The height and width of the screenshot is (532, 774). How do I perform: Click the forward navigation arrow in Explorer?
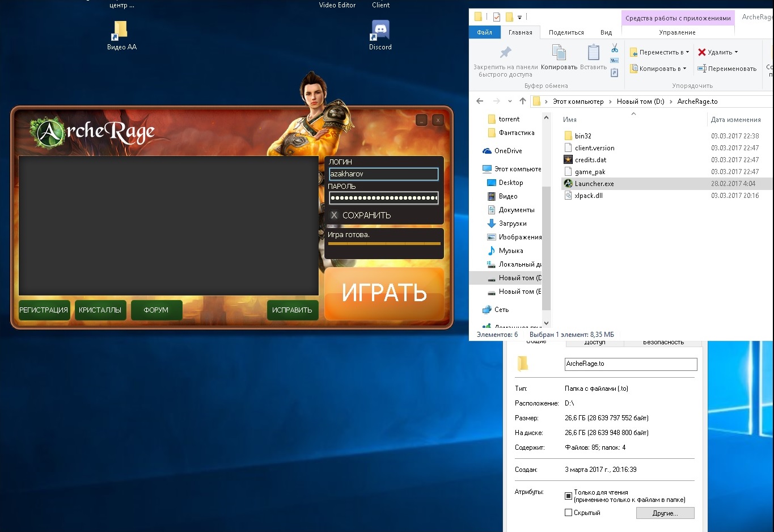coord(497,101)
